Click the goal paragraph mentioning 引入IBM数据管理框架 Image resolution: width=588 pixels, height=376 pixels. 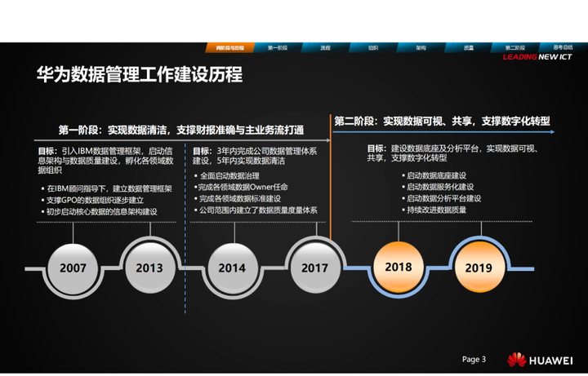(x=105, y=161)
